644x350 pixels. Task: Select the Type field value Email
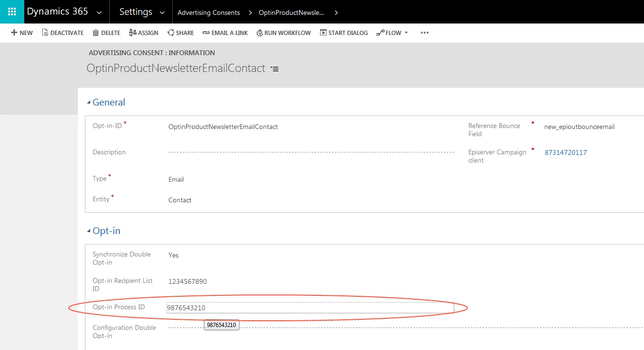coord(176,179)
